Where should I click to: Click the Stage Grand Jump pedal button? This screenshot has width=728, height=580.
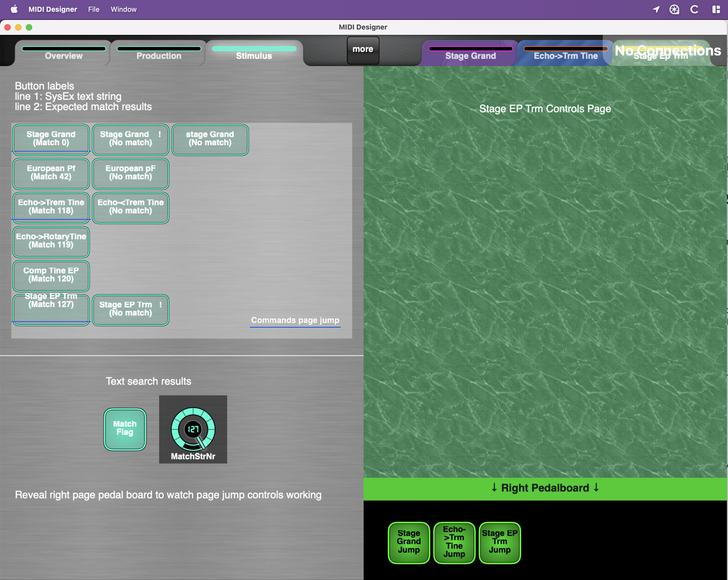(409, 542)
